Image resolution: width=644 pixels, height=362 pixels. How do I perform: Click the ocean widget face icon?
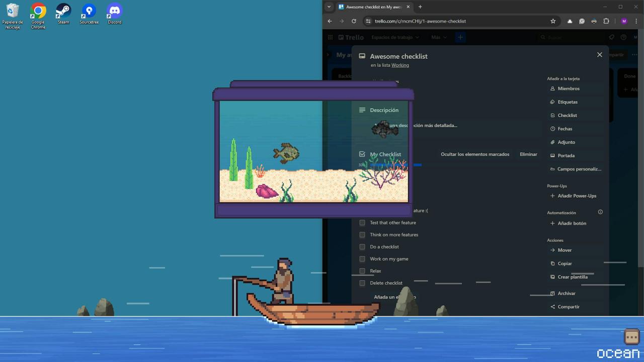click(631, 336)
